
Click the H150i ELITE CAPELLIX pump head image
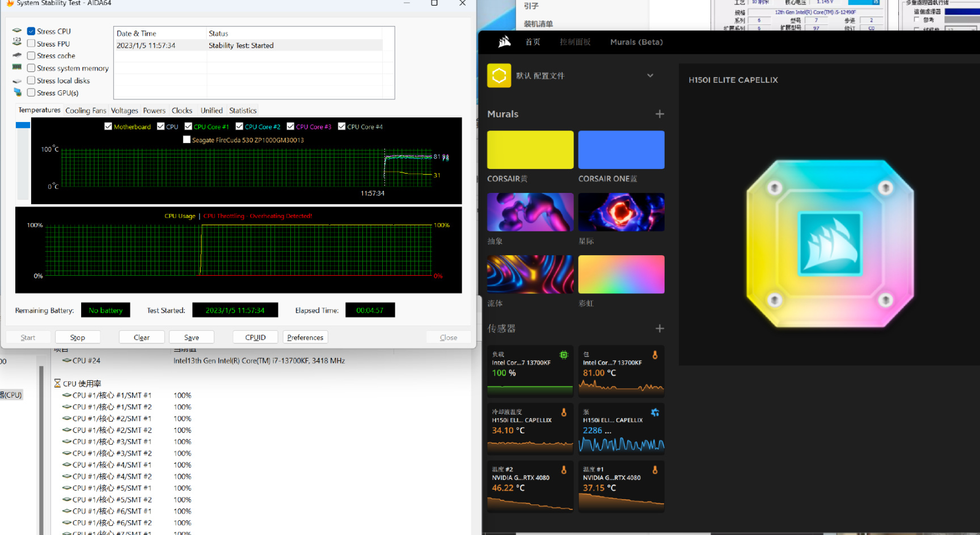830,244
